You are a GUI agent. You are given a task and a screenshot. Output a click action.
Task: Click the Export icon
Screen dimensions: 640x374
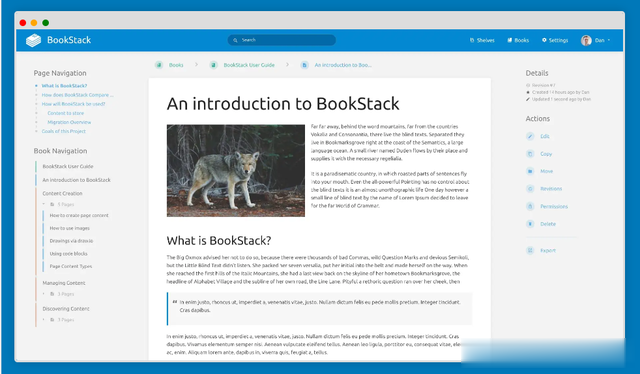530,250
